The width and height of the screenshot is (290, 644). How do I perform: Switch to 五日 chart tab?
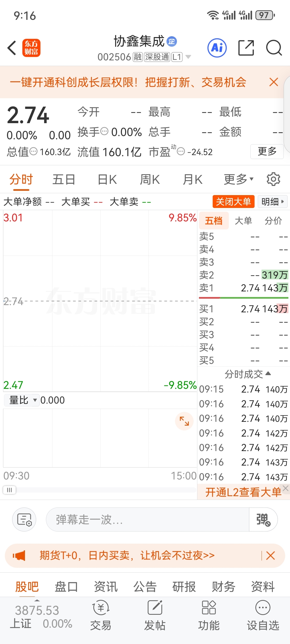(x=64, y=180)
